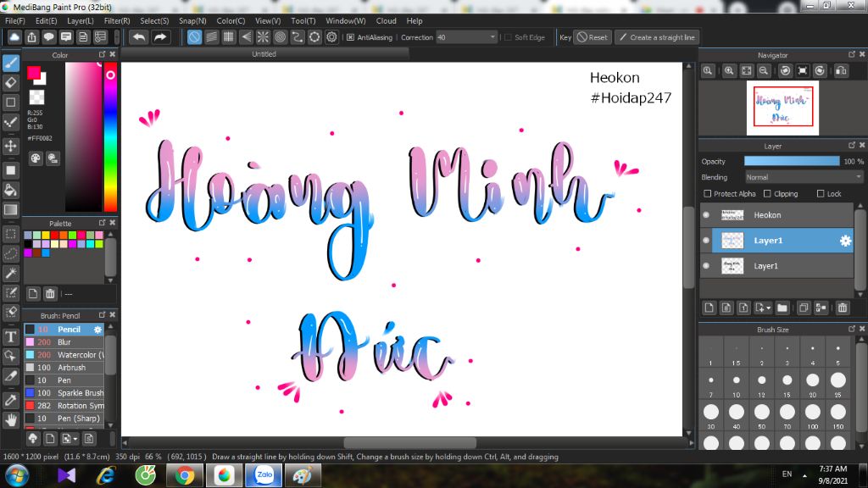
Task: Turn snap off in toolbar
Action: pos(194,37)
